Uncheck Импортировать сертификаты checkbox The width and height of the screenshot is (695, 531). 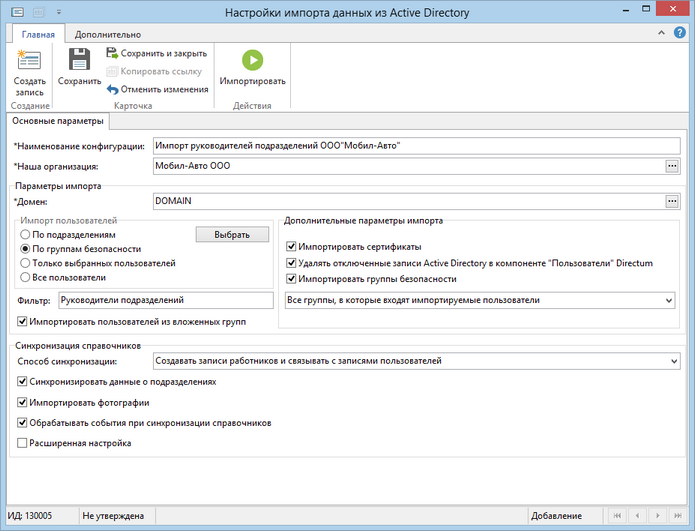[291, 246]
